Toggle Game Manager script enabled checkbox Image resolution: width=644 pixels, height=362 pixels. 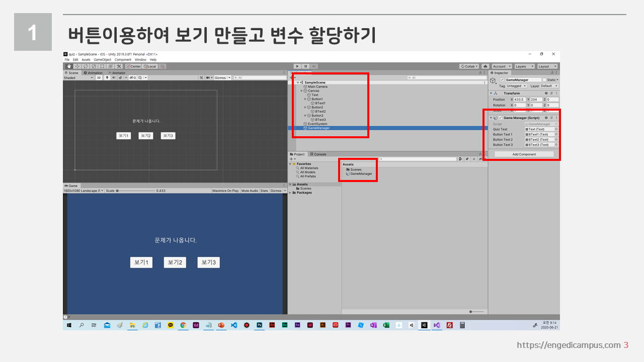(x=500, y=118)
